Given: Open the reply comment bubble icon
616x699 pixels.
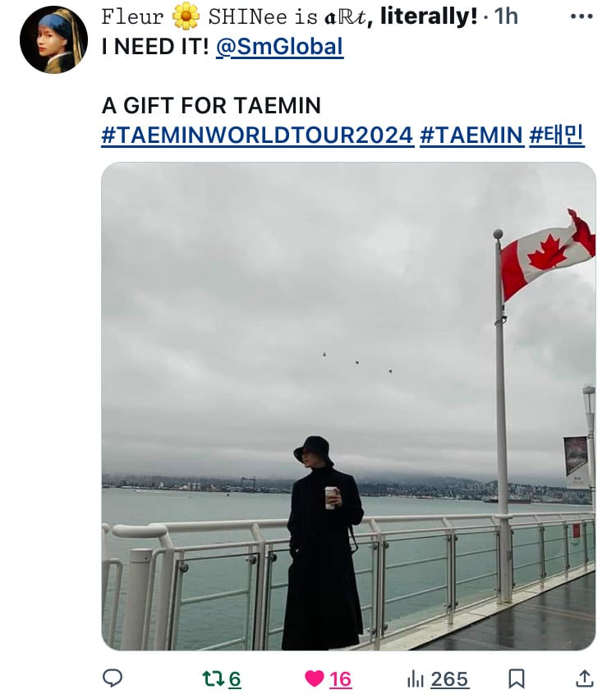Looking at the screenshot, I should pos(113,679).
